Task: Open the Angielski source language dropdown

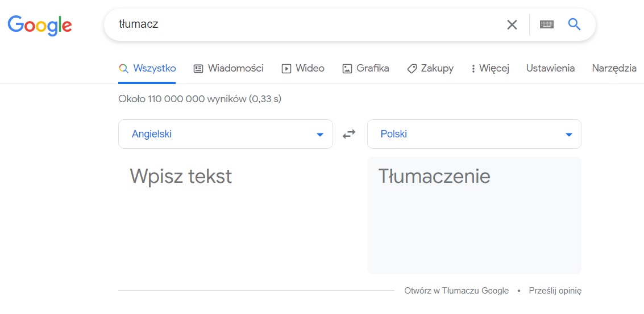Action: (x=226, y=134)
